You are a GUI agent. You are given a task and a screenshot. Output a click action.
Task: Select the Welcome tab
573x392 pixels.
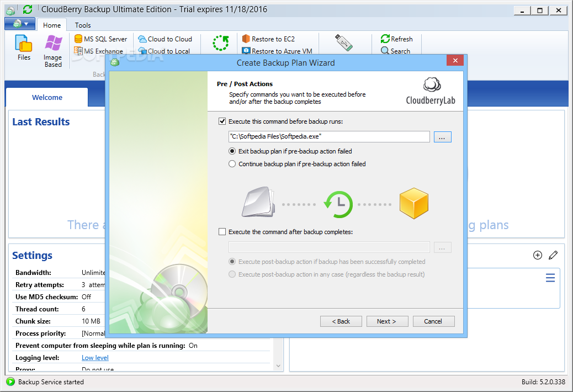[x=47, y=98]
